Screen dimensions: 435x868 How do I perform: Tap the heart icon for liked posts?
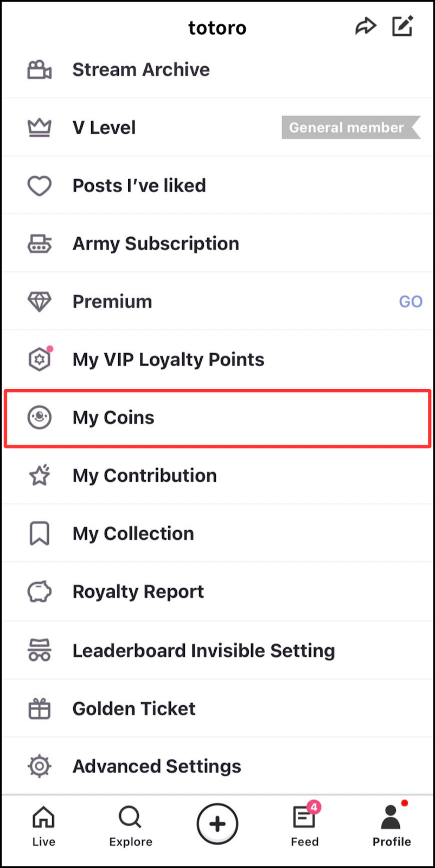40,186
